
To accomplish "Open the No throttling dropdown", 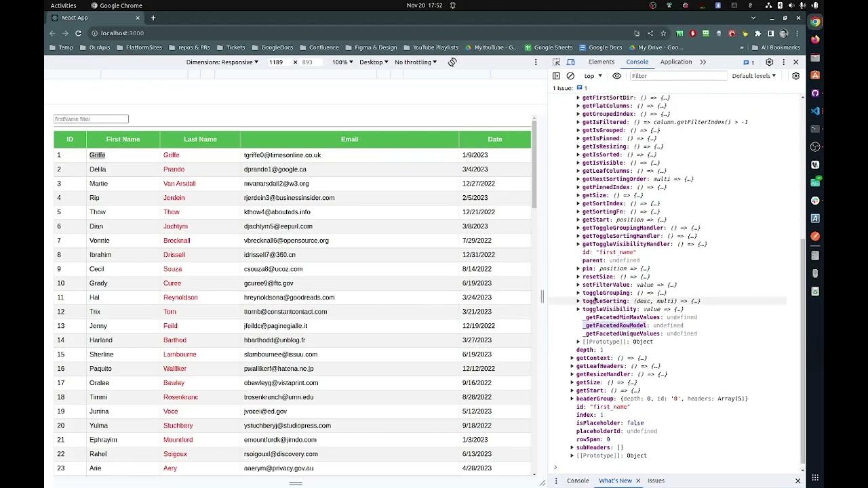I will click(416, 62).
